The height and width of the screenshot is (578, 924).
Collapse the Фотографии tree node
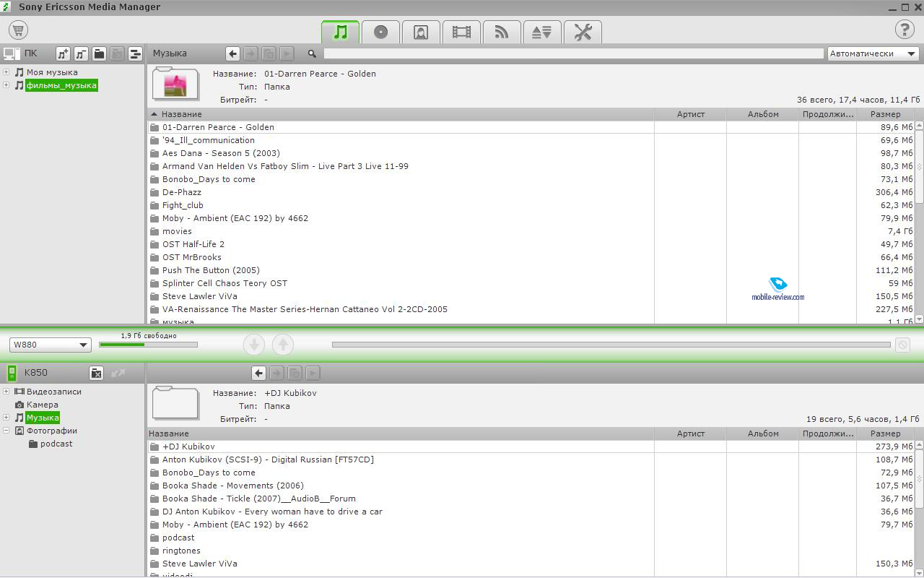(6, 431)
